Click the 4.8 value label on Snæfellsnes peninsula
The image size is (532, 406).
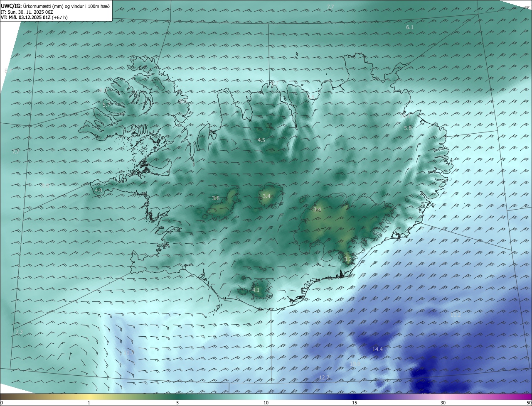click(99, 191)
